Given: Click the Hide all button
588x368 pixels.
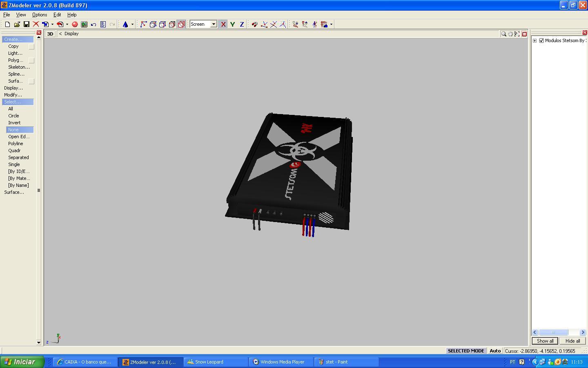Looking at the screenshot, I should coord(572,341).
